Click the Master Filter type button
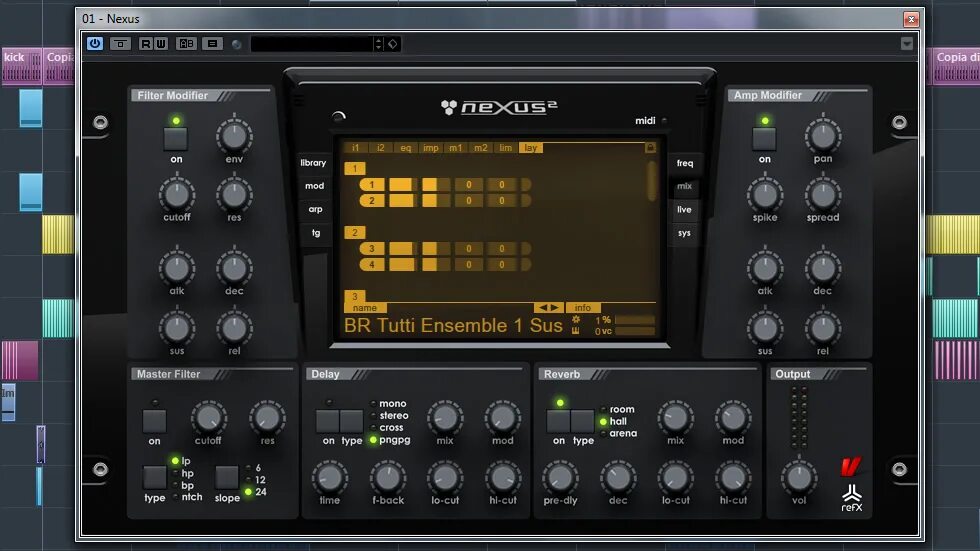980x551 pixels. click(x=154, y=477)
